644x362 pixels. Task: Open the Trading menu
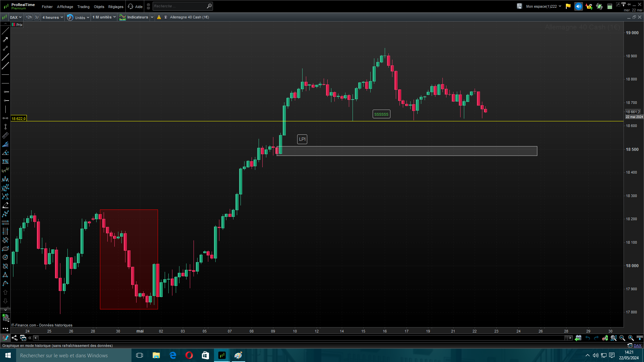83,7
